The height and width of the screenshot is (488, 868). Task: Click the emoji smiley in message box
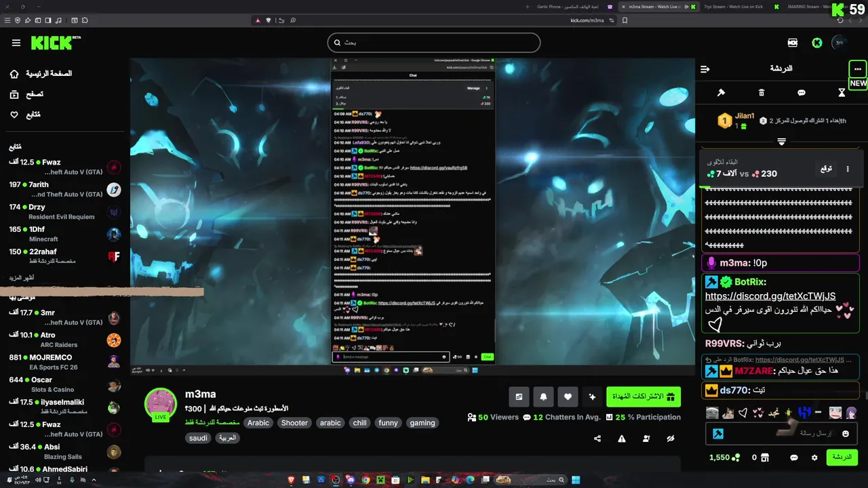click(x=846, y=433)
